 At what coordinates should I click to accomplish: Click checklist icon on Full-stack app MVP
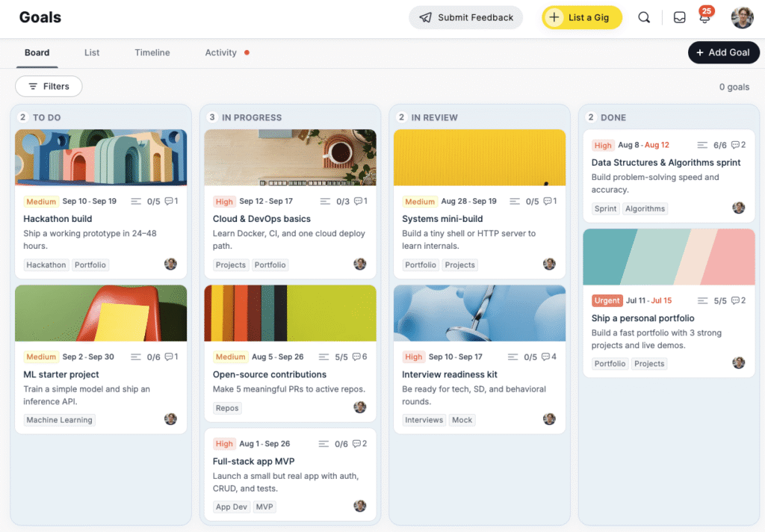[324, 444]
